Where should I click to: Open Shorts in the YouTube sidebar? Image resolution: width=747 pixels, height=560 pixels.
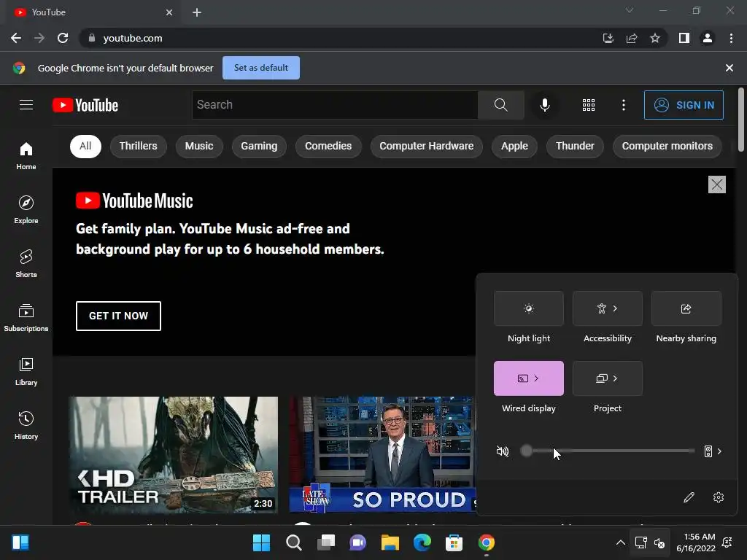coord(26,263)
